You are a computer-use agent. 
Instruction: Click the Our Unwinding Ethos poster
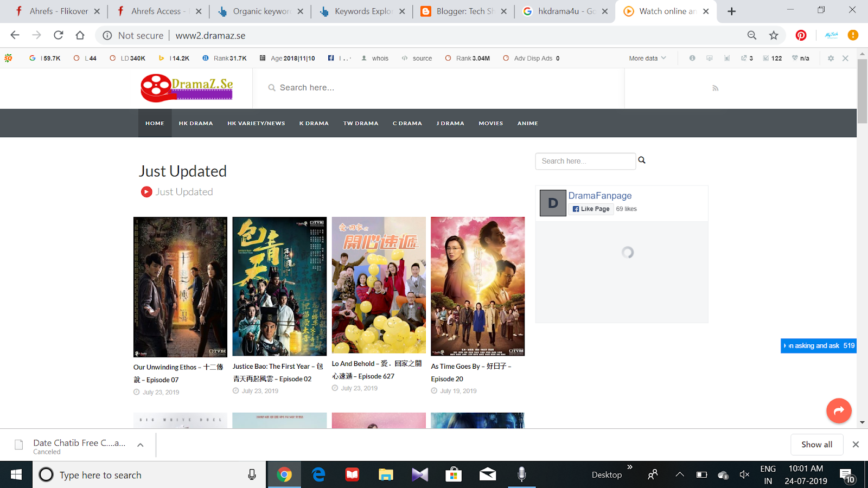pyautogui.click(x=181, y=287)
